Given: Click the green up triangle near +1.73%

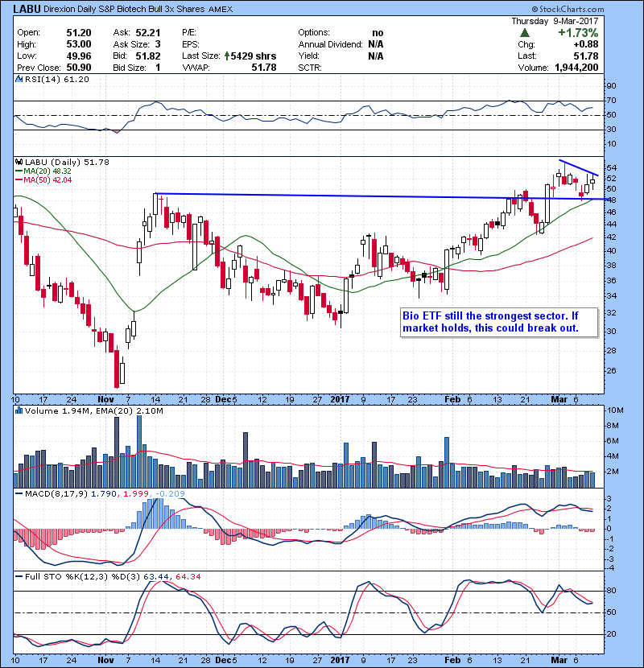Looking at the screenshot, I should tap(525, 33).
